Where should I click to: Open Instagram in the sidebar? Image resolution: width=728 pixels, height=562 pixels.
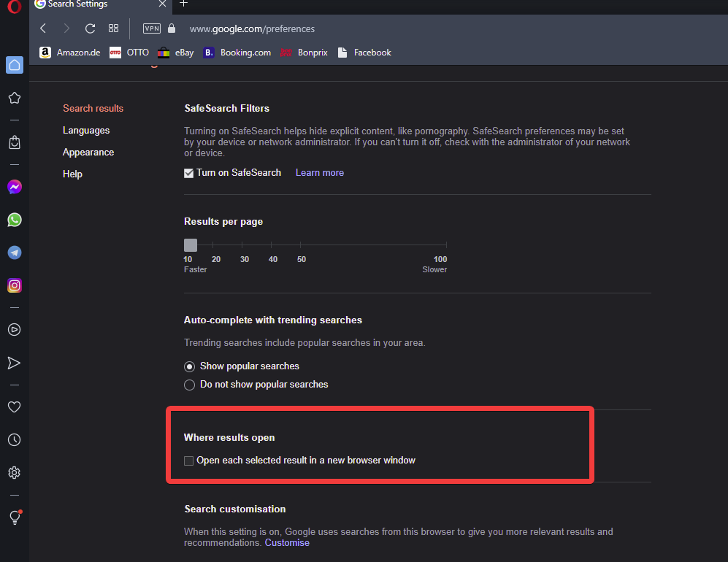click(x=15, y=285)
